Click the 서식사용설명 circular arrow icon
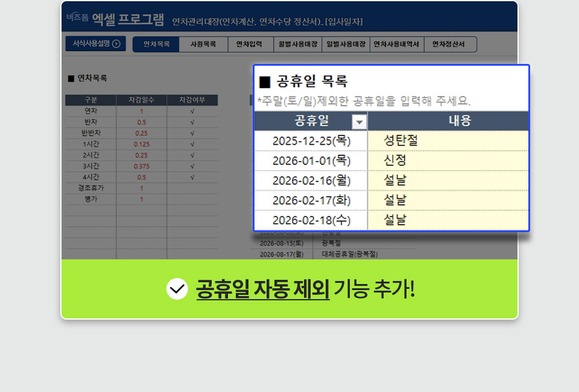Image resolution: width=579 pixels, height=392 pixels. (x=115, y=43)
